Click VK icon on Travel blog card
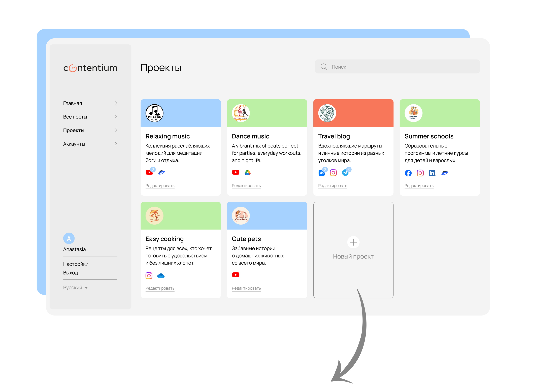Image resolution: width=536 pixels, height=392 pixels. pyautogui.click(x=321, y=173)
